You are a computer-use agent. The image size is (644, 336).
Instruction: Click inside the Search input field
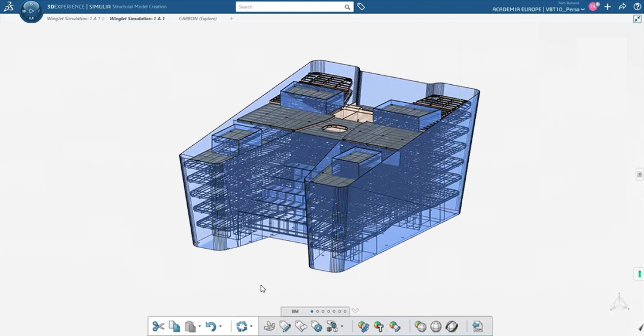point(289,7)
